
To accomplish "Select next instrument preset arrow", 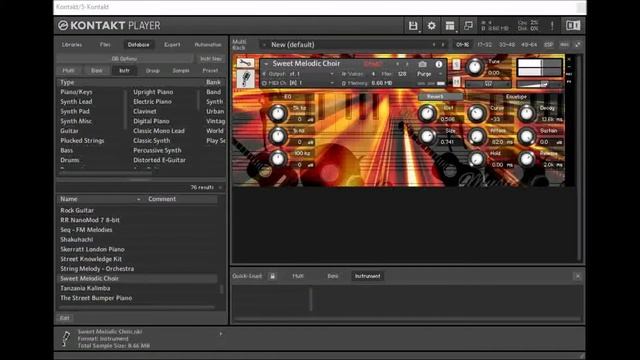I will pyautogui.click(x=407, y=64).
